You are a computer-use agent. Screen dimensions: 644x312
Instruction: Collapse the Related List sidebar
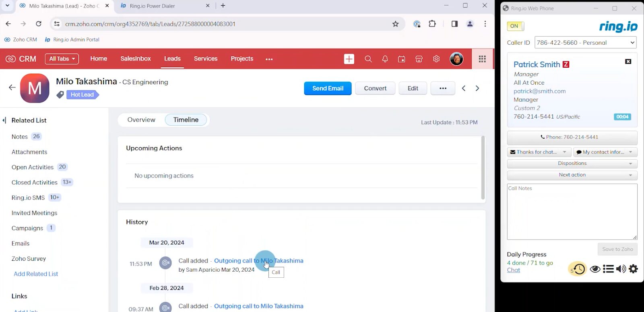(x=4, y=120)
